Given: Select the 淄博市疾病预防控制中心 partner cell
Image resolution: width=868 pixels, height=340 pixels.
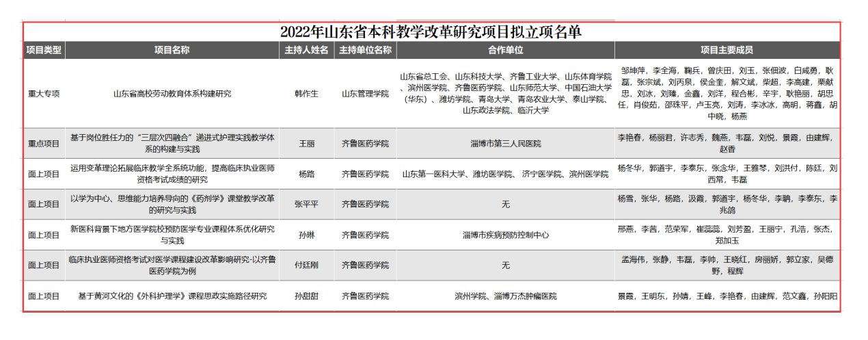Looking at the screenshot, I should point(505,235).
